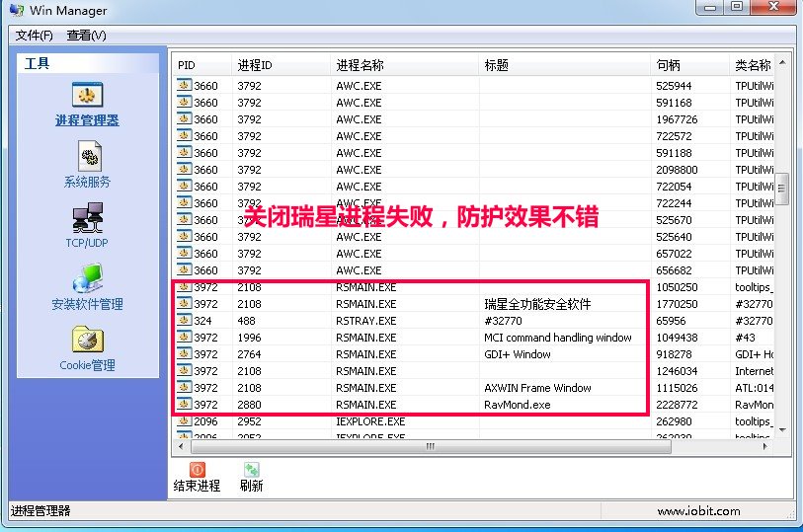Image resolution: width=803 pixels, height=532 pixels.
Task: Select handle value 656682
Action: [674, 270]
